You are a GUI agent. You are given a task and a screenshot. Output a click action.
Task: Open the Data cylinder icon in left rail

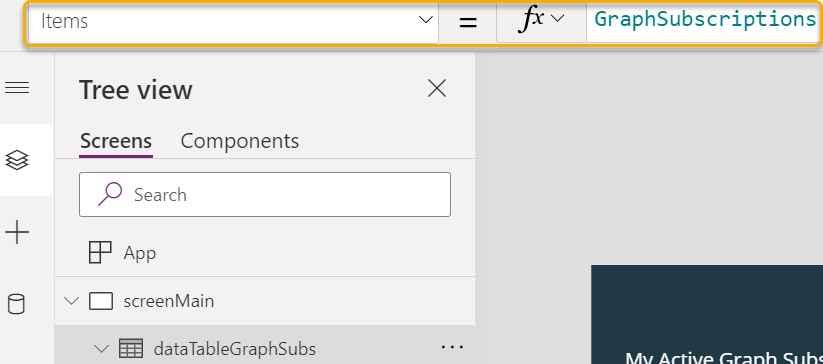click(17, 304)
